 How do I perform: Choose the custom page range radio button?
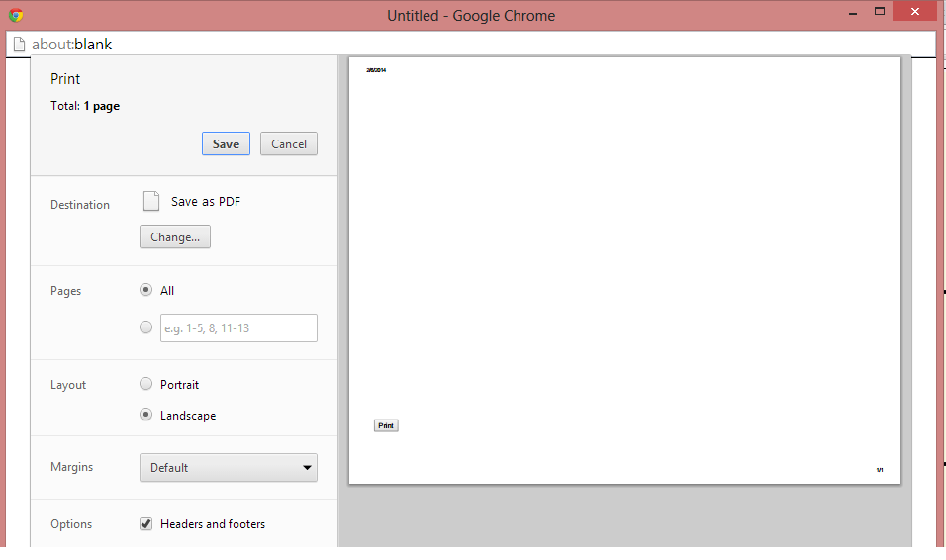pos(146,327)
